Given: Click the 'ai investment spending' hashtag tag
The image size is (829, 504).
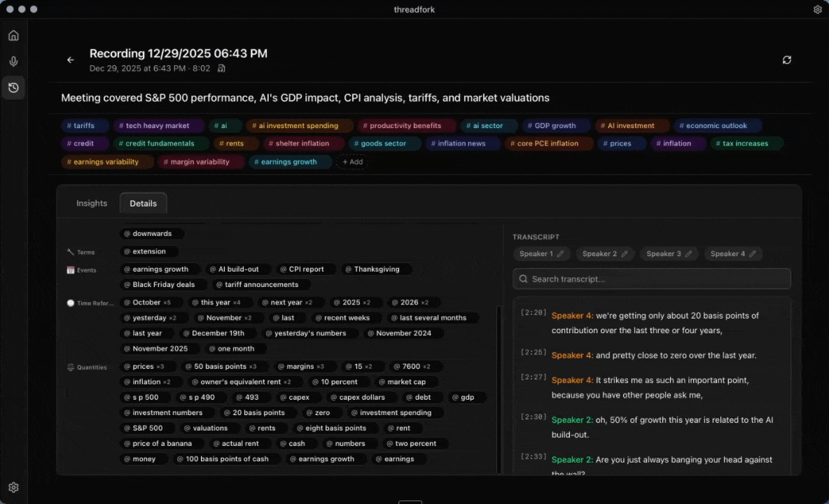Looking at the screenshot, I should [x=298, y=126].
